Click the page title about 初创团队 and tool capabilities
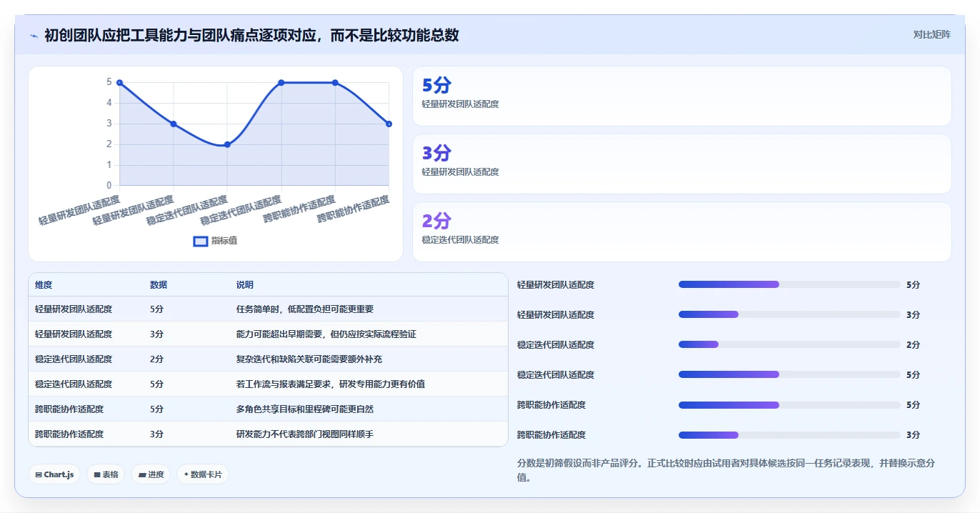The image size is (980, 513). (x=251, y=35)
